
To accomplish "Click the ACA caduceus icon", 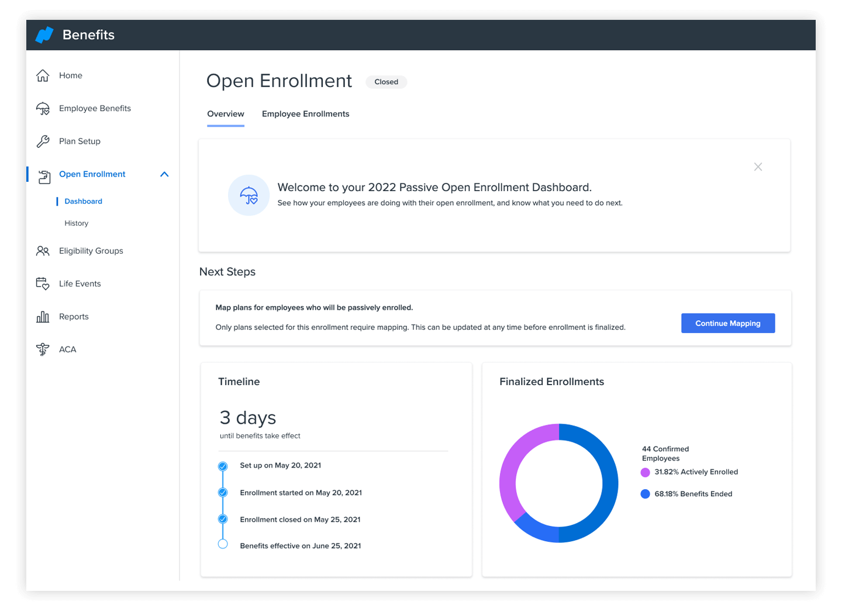I will [x=43, y=349].
